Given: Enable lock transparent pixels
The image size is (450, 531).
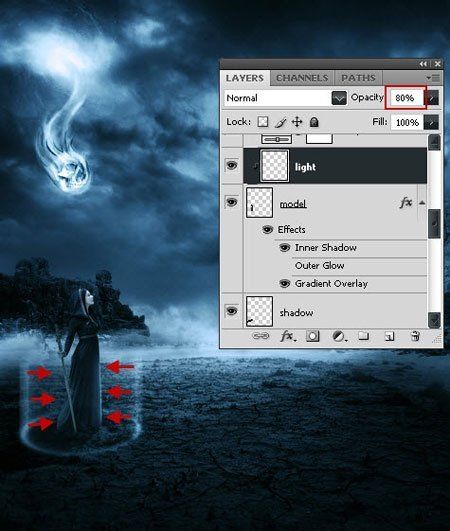Looking at the screenshot, I should [263, 122].
